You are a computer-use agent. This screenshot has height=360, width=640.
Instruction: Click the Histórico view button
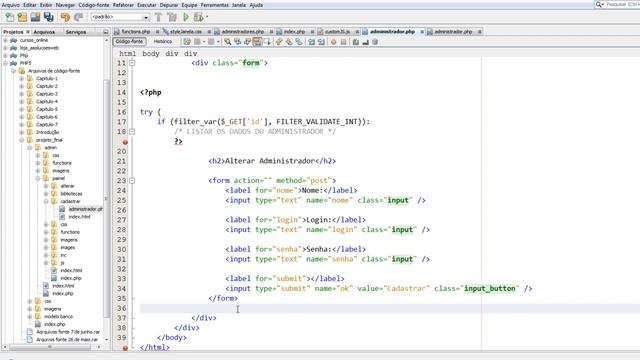(x=162, y=42)
